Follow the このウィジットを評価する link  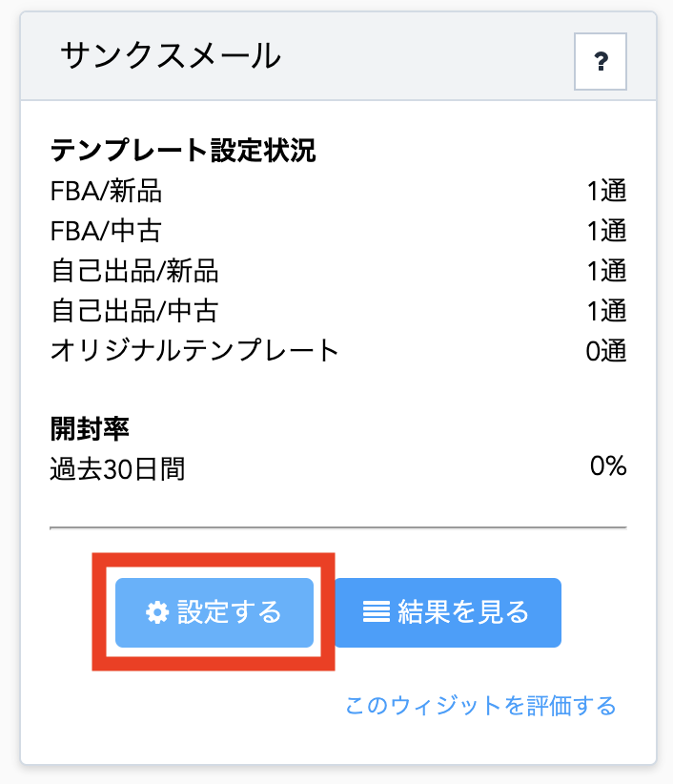[480, 706]
